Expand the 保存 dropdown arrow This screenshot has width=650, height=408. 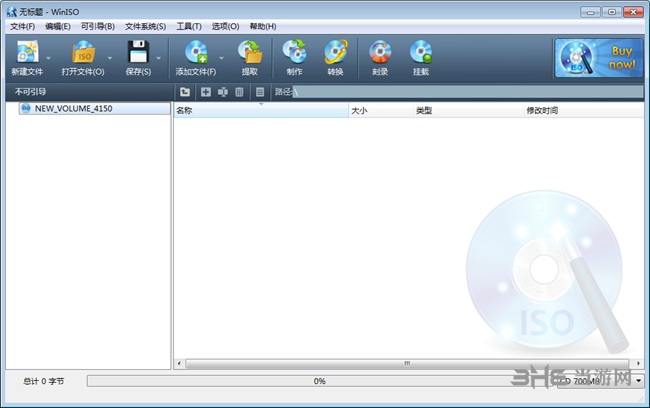(158, 58)
